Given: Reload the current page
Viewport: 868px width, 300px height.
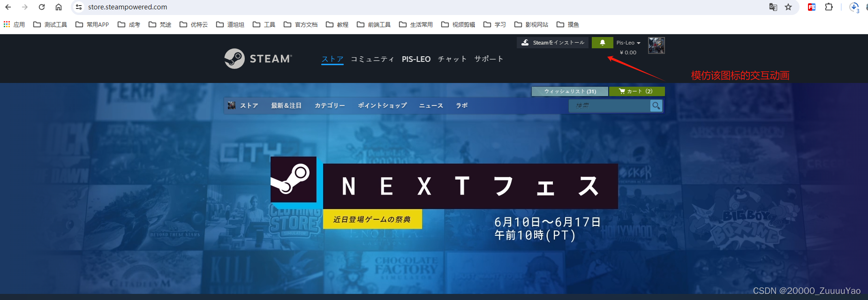Looking at the screenshot, I should point(42,7).
